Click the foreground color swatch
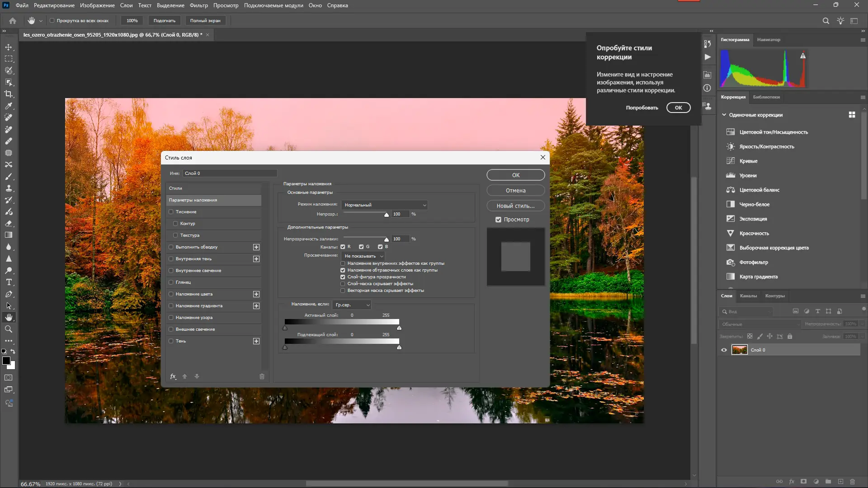Viewport: 868px width, 488px height. (6, 361)
